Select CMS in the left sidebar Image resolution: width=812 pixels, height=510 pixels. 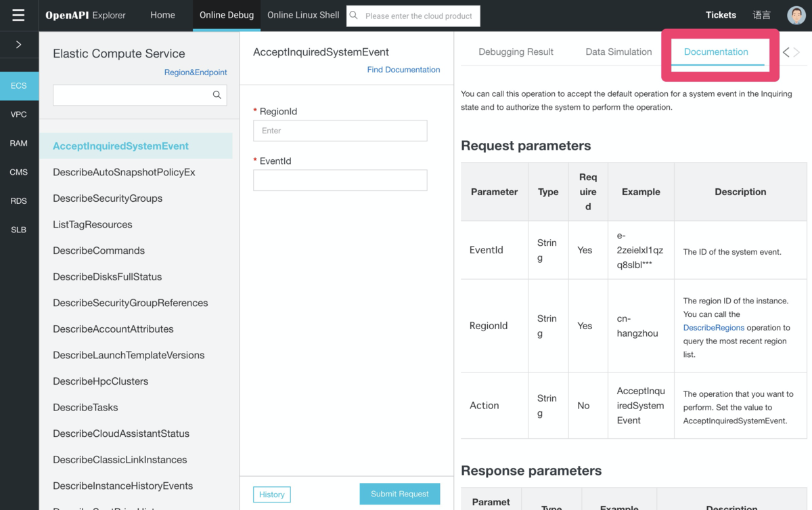(18, 172)
